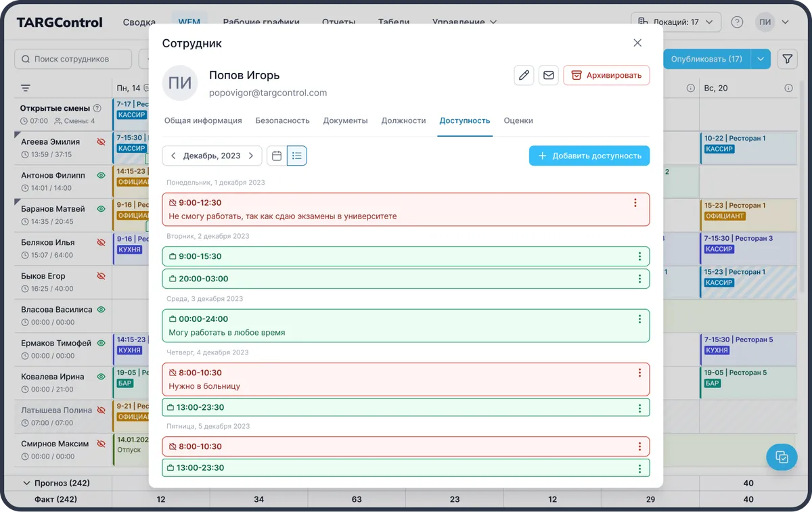812x512 pixels.
Task: Toggle visibility eye for Антонов Филипп
Action: click(x=101, y=175)
